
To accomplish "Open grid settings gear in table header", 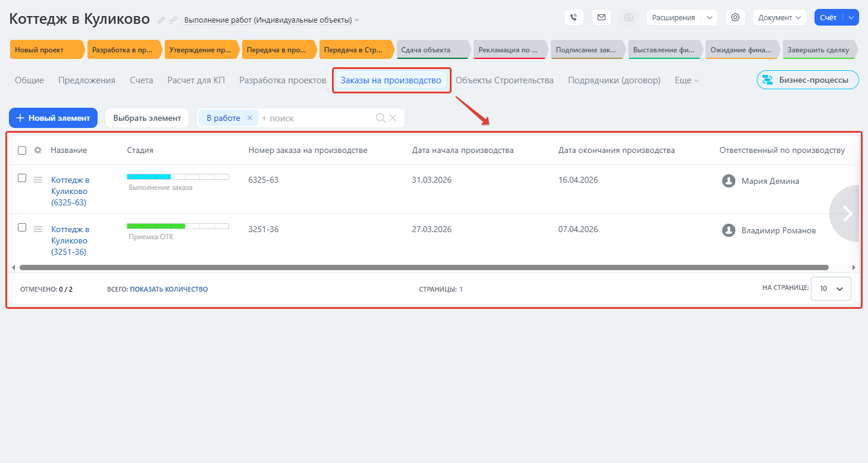I will 37,151.
